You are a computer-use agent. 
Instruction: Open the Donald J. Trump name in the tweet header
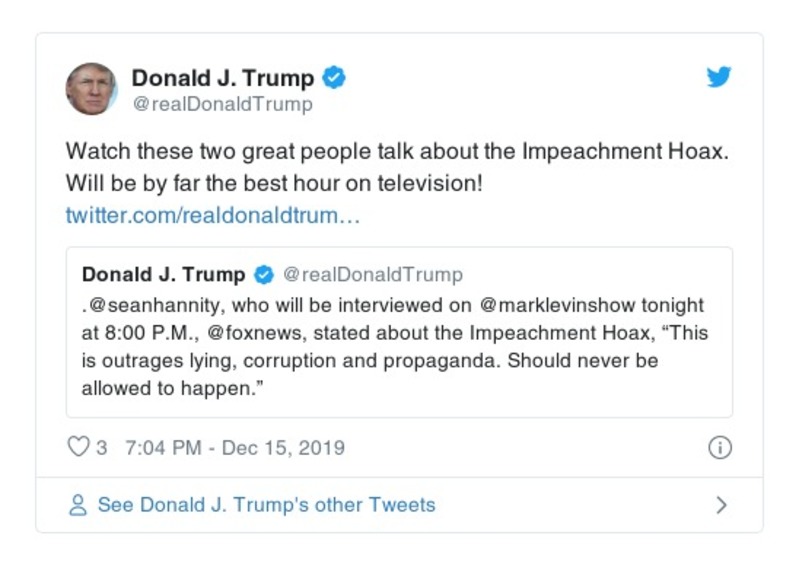click(x=223, y=78)
